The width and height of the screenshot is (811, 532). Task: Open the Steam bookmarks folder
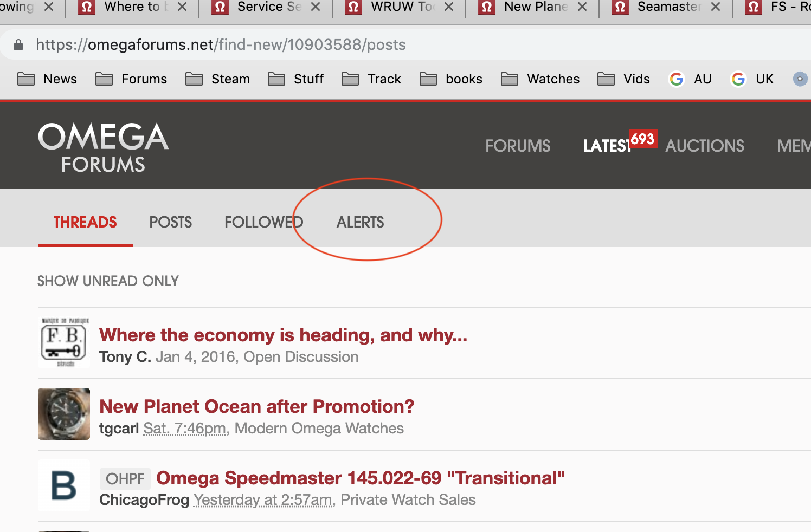(217, 79)
